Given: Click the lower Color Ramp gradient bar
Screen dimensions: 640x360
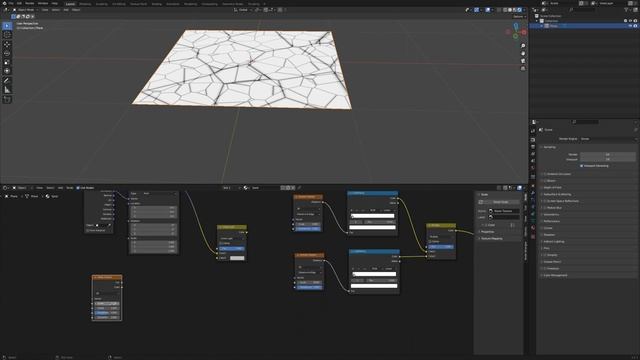Looking at the screenshot, I should 374,274.
